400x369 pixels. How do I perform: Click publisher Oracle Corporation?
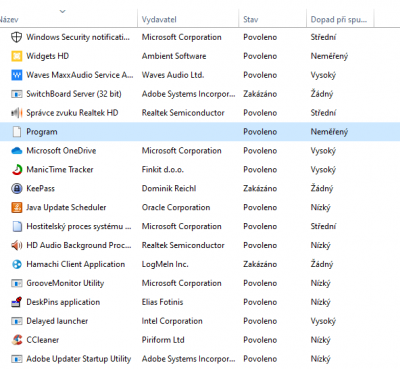pos(176,207)
